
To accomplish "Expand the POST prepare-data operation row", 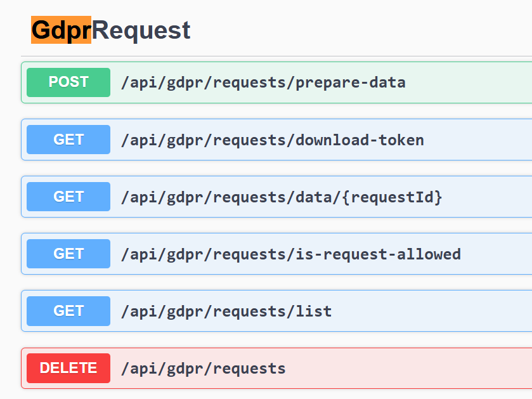I will pos(469,82).
